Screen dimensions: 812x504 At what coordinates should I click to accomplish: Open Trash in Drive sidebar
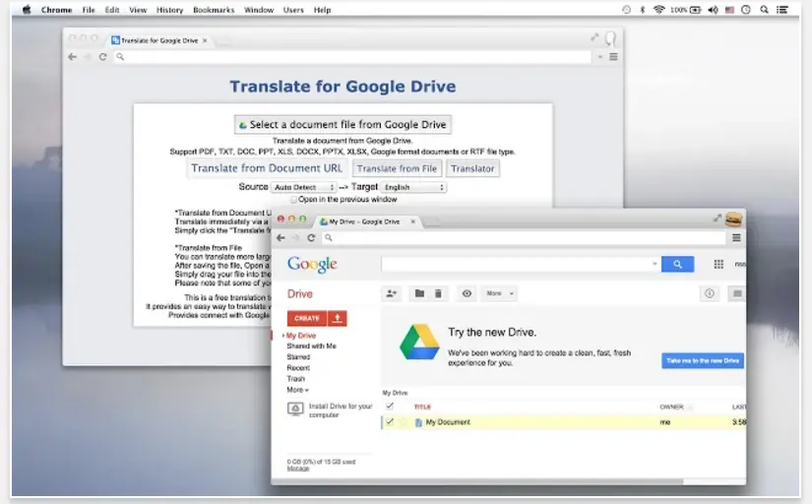point(295,379)
